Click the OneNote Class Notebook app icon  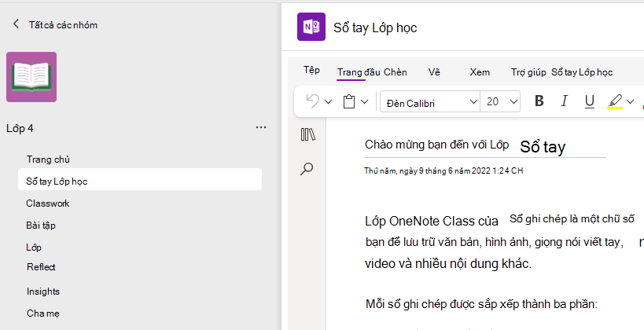point(311,27)
